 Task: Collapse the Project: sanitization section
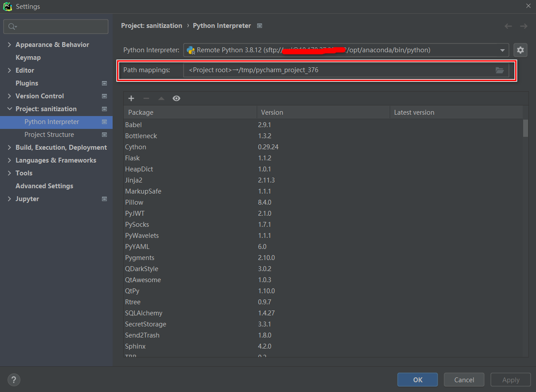pos(9,109)
